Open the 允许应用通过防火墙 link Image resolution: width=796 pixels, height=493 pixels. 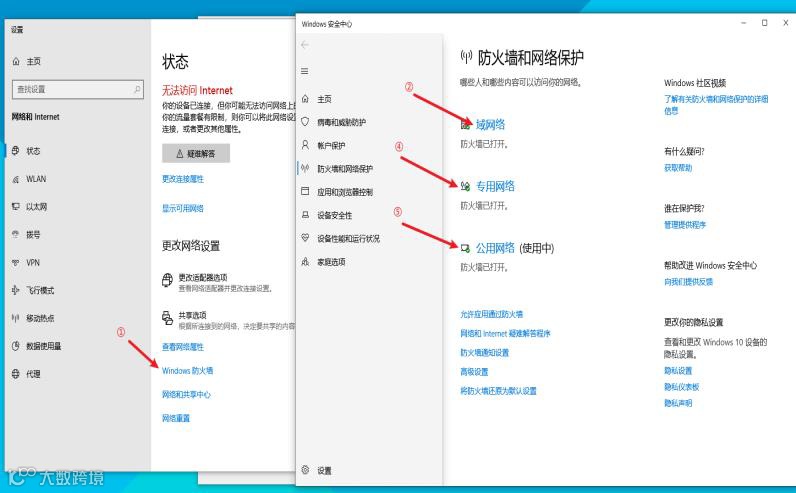click(491, 314)
